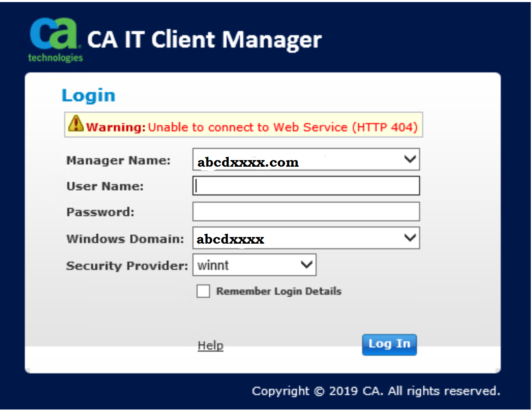Click the blue Login heading
Screen dimensions: 532x412
[89, 96]
